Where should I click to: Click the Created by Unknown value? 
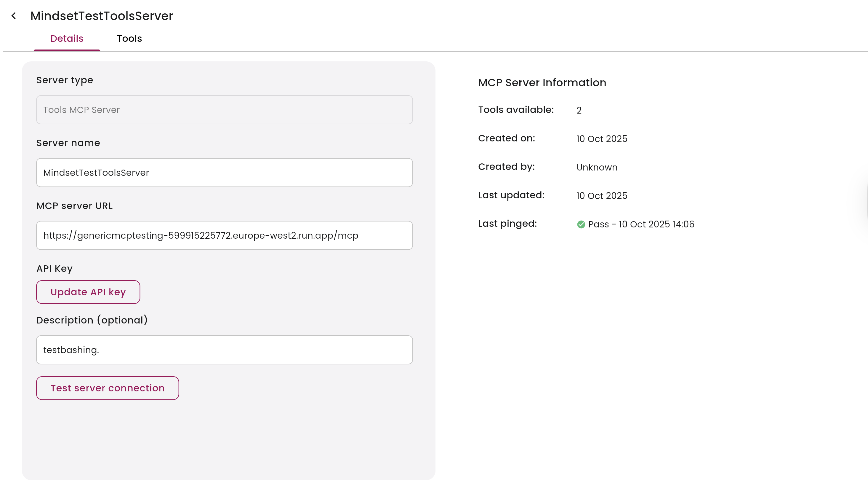coord(597,167)
